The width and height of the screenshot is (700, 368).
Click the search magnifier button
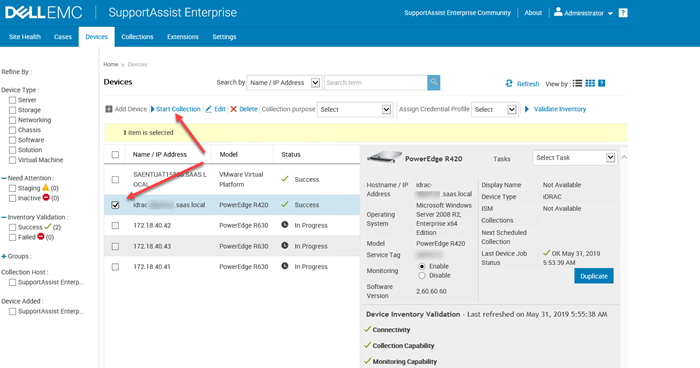(x=433, y=83)
